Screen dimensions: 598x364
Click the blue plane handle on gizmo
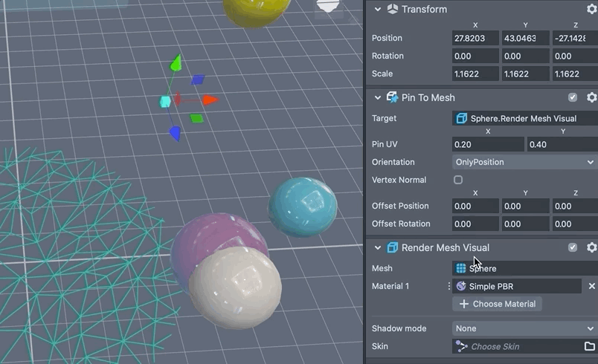[198, 79]
